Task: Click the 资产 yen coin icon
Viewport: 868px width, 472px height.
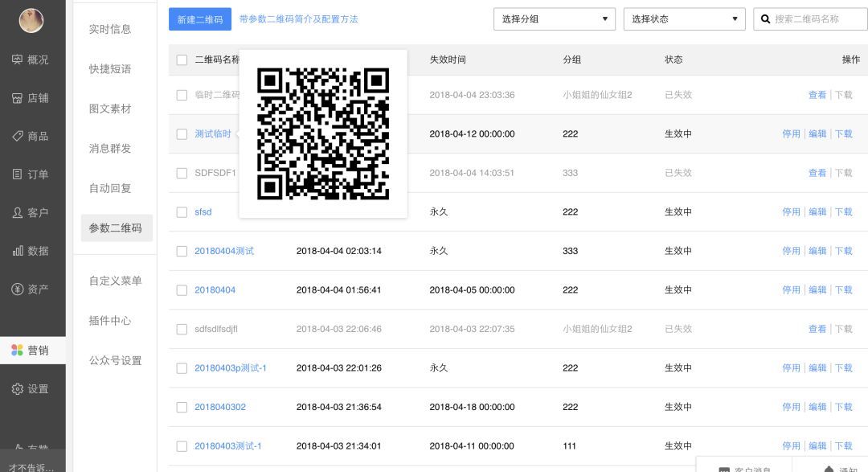Action: [x=17, y=289]
